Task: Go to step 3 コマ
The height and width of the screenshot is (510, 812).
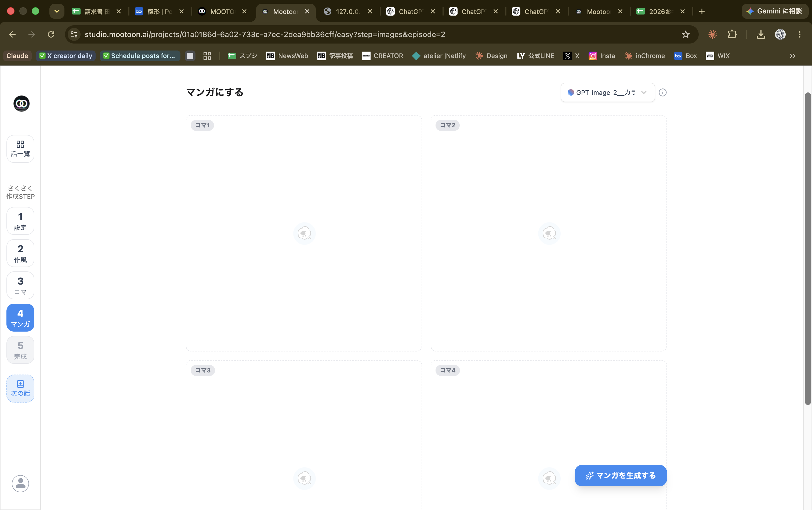Action: point(20,285)
